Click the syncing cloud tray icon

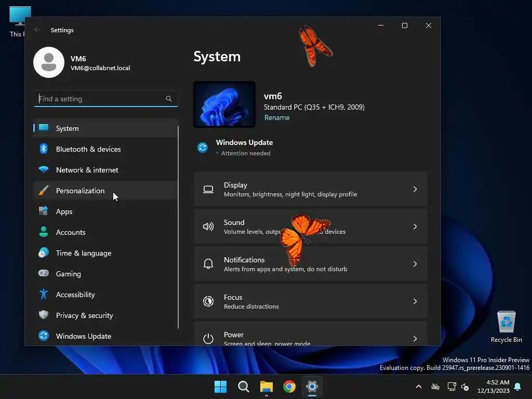[435, 387]
